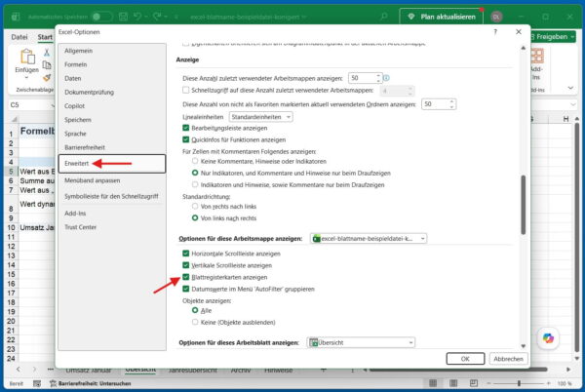Image resolution: width=585 pixels, height=392 pixels.
Task: Confirm with the OK button
Action: [x=465, y=359]
